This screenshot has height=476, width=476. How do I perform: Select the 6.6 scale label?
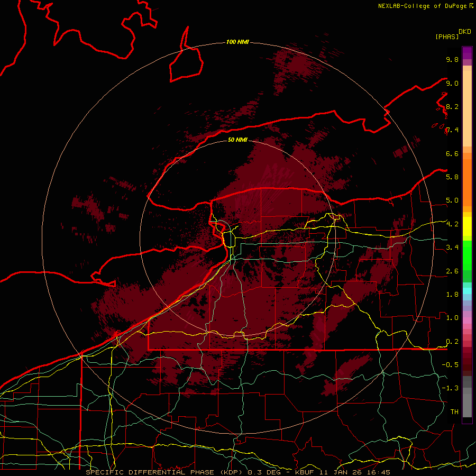[x=452, y=153]
